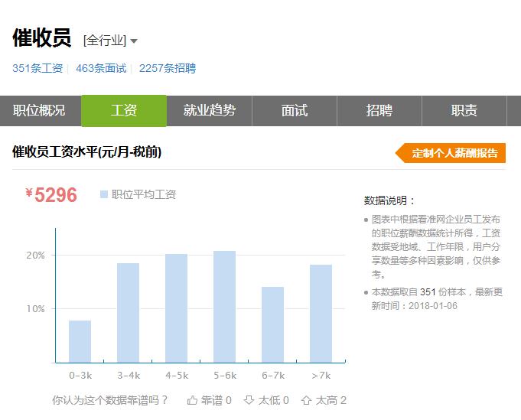Select the 6-7k salary bar
Screen dimensions: 521x420
pyautogui.click(x=273, y=324)
